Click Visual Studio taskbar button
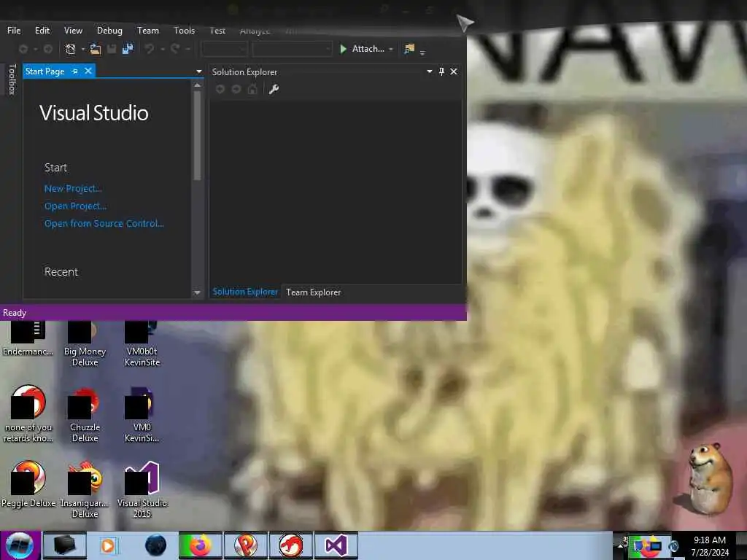This screenshot has width=747, height=560. pyautogui.click(x=336, y=545)
